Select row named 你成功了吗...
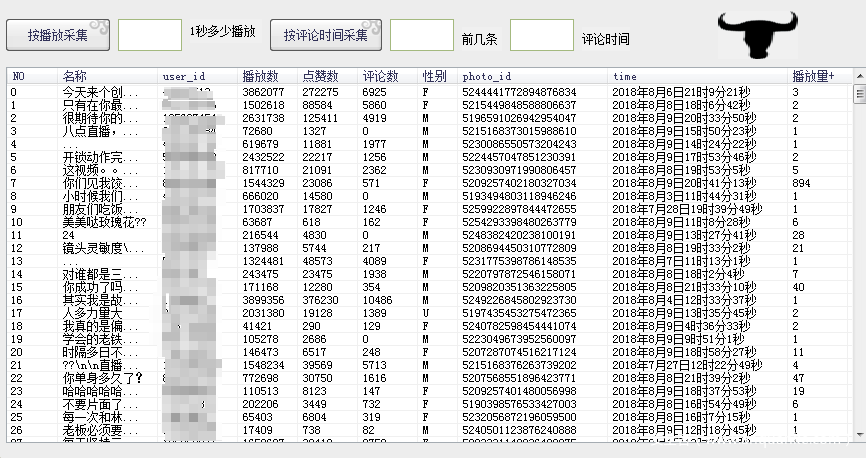The width and height of the screenshot is (866, 458). click(x=430, y=287)
